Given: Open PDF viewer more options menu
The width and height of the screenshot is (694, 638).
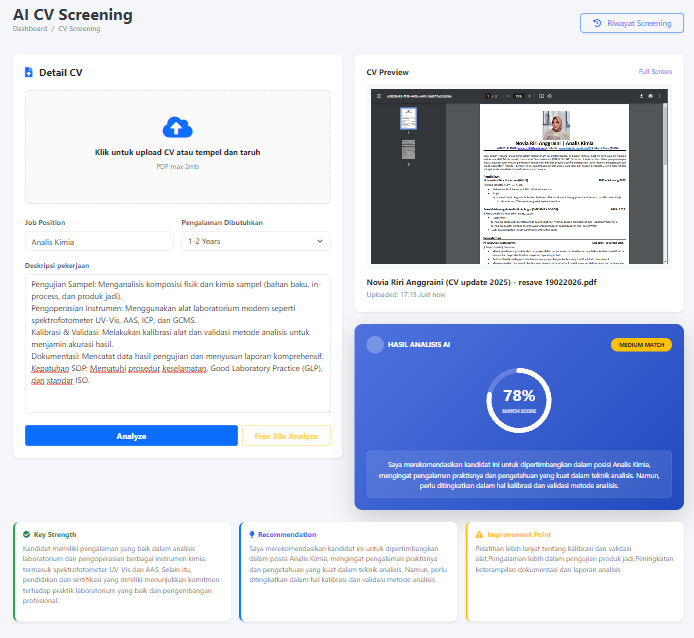Looking at the screenshot, I should coord(659,96).
